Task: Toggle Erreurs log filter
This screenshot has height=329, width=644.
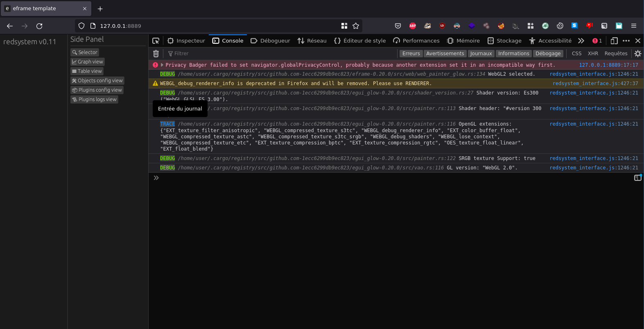Action: [411, 54]
